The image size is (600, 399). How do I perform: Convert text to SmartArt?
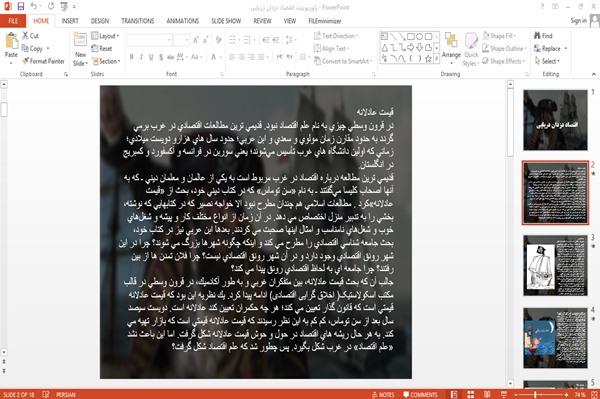pos(343,61)
